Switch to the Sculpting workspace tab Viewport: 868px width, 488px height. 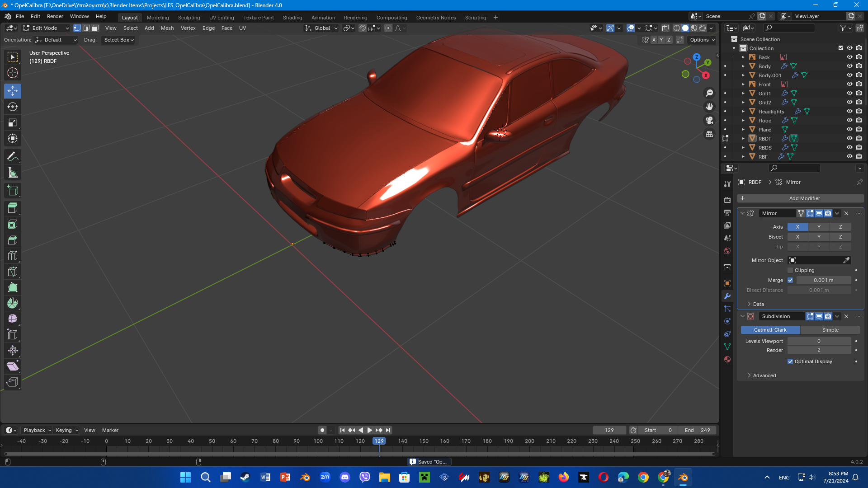189,18
